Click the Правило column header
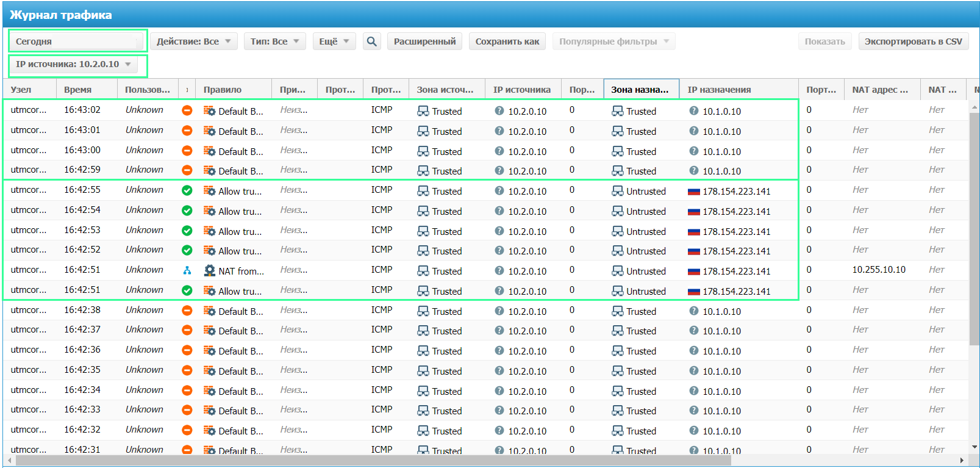 (234, 89)
